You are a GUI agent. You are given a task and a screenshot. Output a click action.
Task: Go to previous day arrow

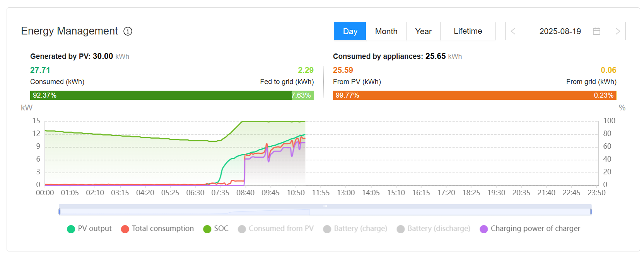click(x=513, y=31)
